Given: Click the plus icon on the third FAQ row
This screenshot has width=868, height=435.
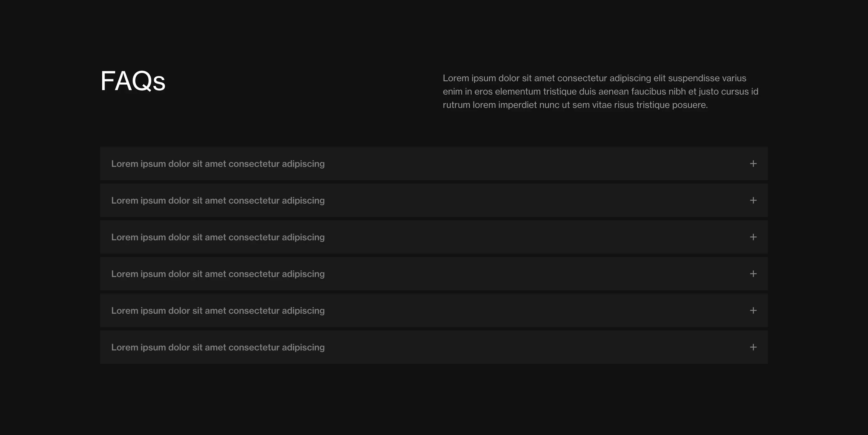Looking at the screenshot, I should coord(753,237).
